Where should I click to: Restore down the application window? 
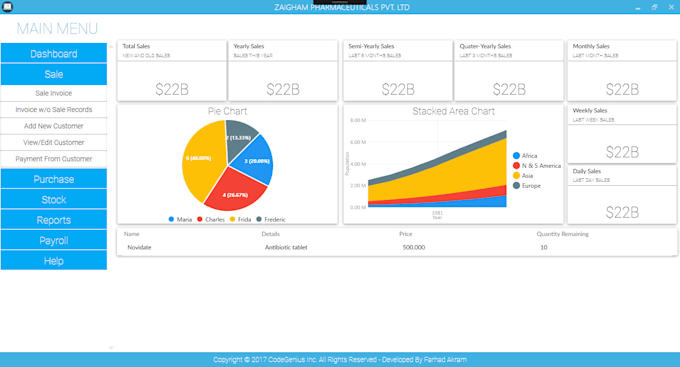[x=654, y=7]
